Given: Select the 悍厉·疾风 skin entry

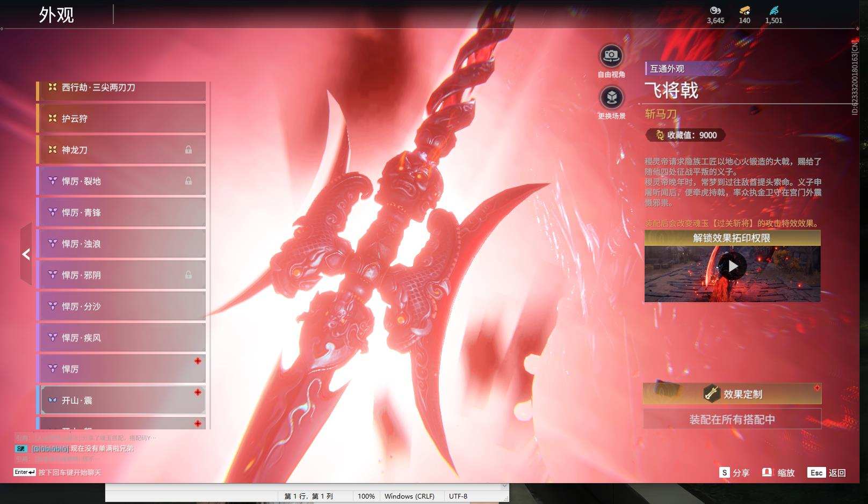Looking at the screenshot, I should coord(121,338).
